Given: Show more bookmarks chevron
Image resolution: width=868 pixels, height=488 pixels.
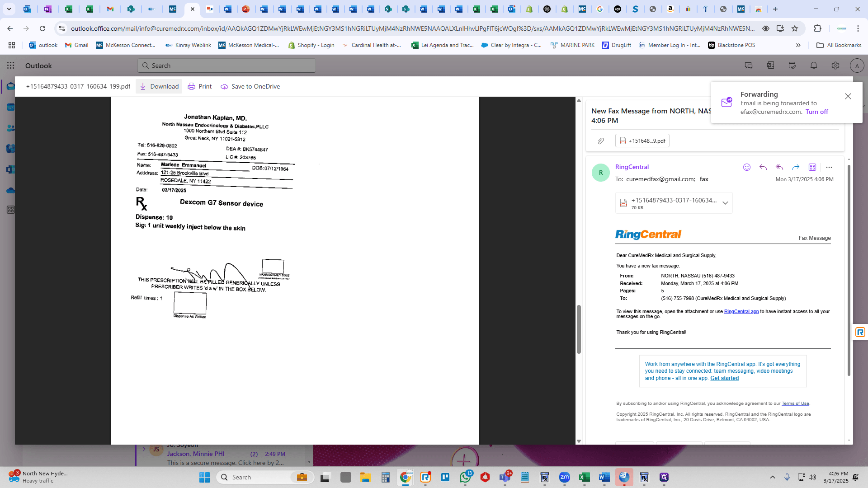Looking at the screenshot, I should coord(798,45).
